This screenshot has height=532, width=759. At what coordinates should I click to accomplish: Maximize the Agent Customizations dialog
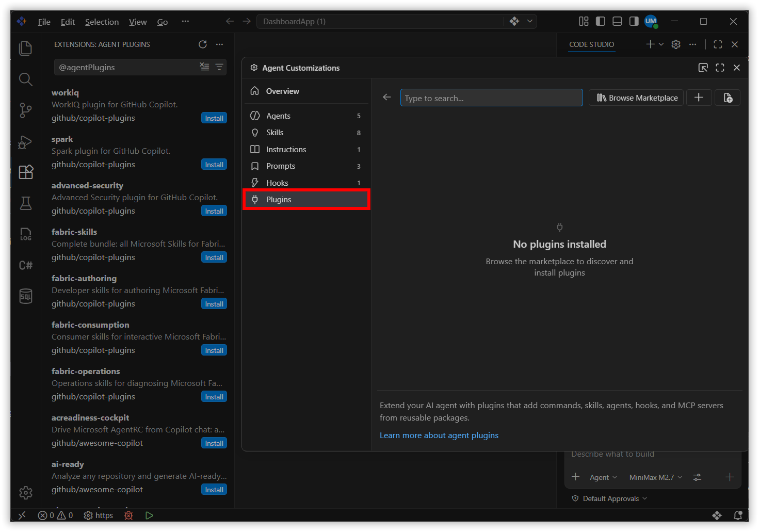pos(720,68)
